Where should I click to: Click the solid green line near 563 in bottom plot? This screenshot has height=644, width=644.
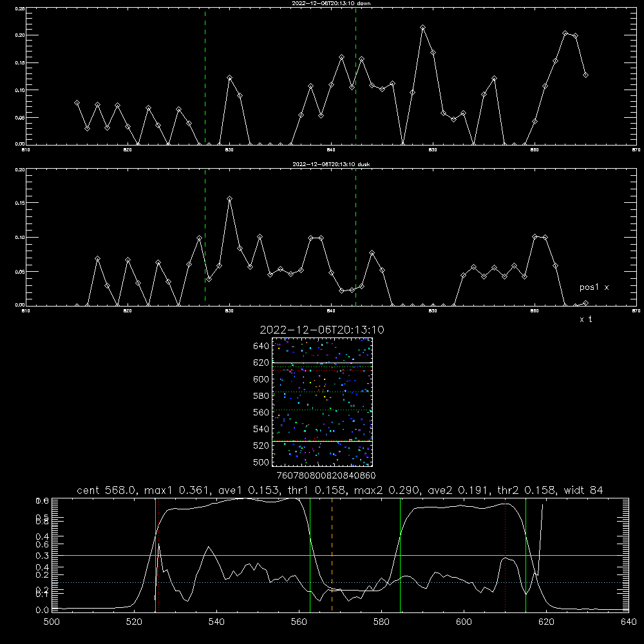310,554
